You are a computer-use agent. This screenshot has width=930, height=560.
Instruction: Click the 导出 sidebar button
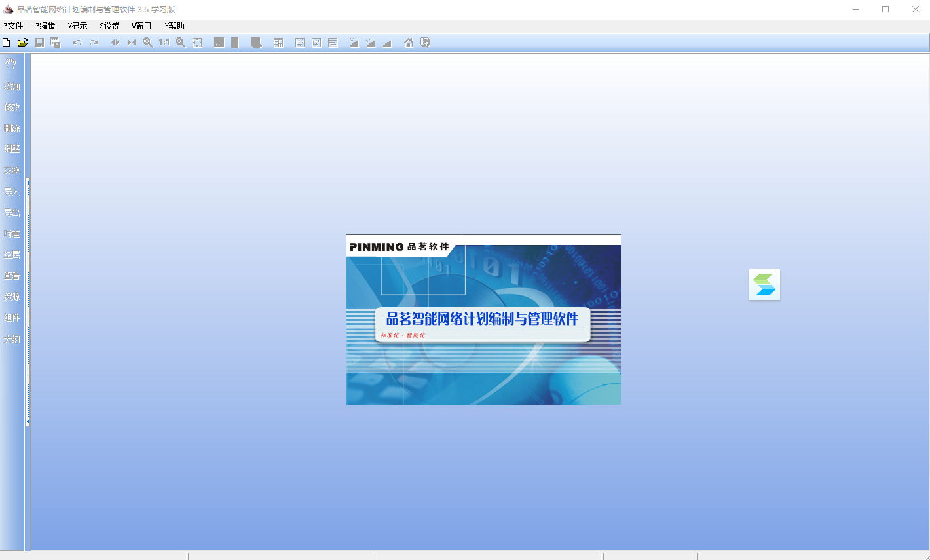click(x=12, y=212)
